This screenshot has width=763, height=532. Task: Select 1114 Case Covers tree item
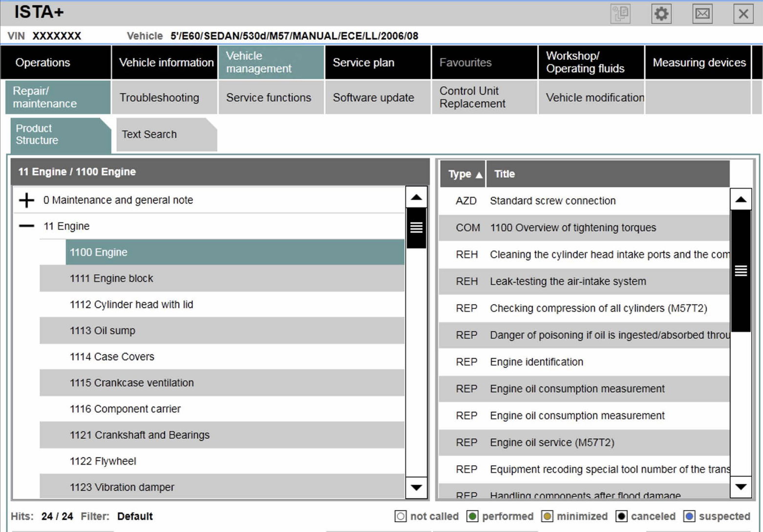pos(222,357)
